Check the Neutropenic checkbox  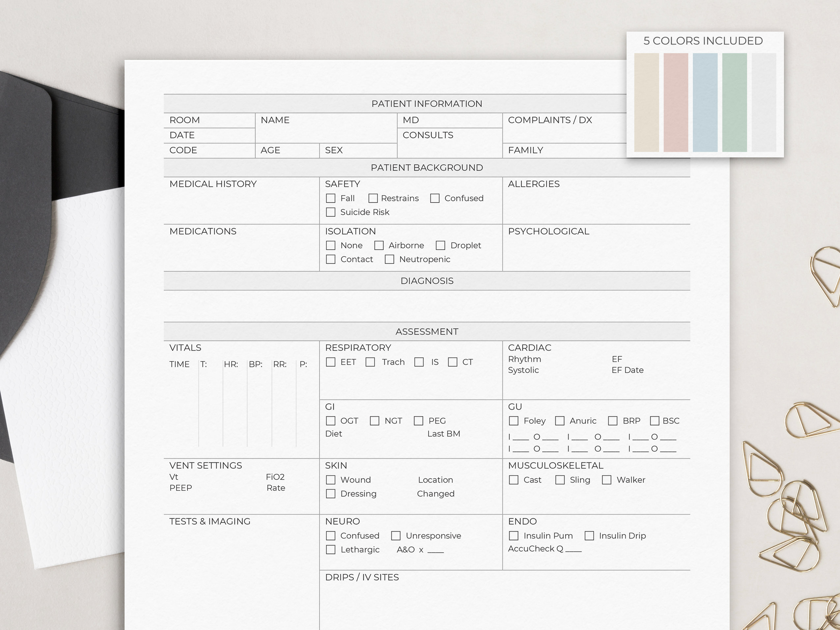point(390,259)
